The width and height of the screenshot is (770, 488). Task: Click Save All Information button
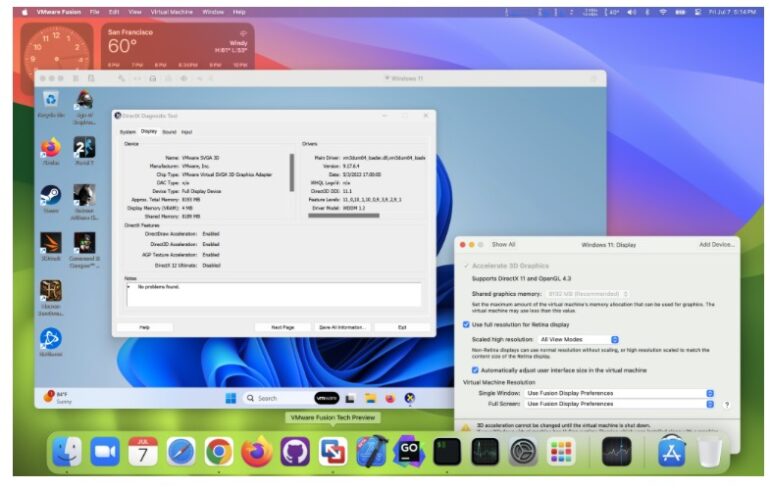coord(341,327)
